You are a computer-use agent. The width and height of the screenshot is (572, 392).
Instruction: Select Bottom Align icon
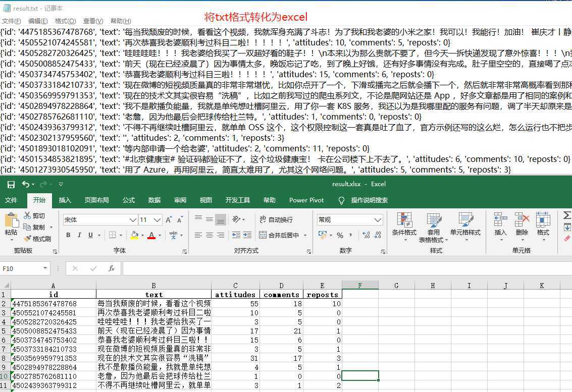221,219
